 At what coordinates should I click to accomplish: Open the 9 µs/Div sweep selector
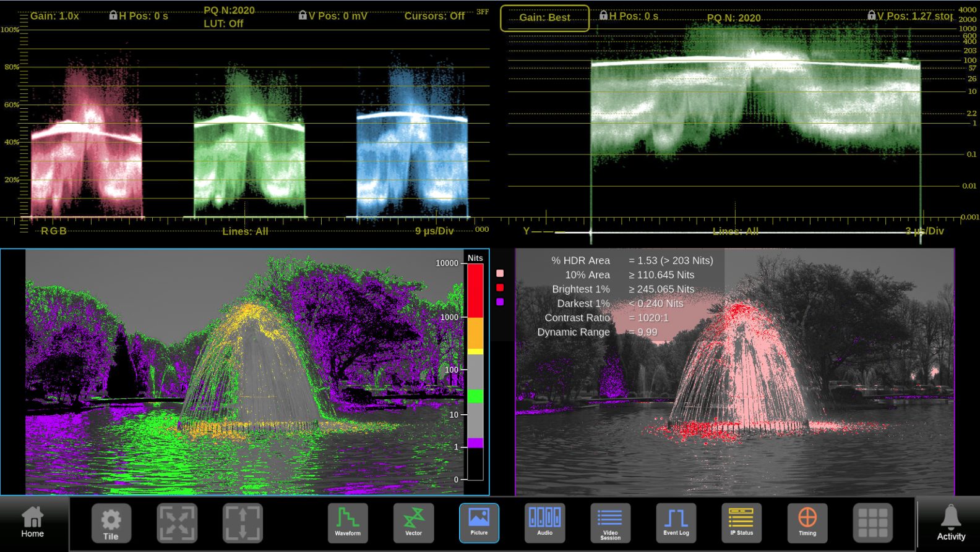point(434,231)
